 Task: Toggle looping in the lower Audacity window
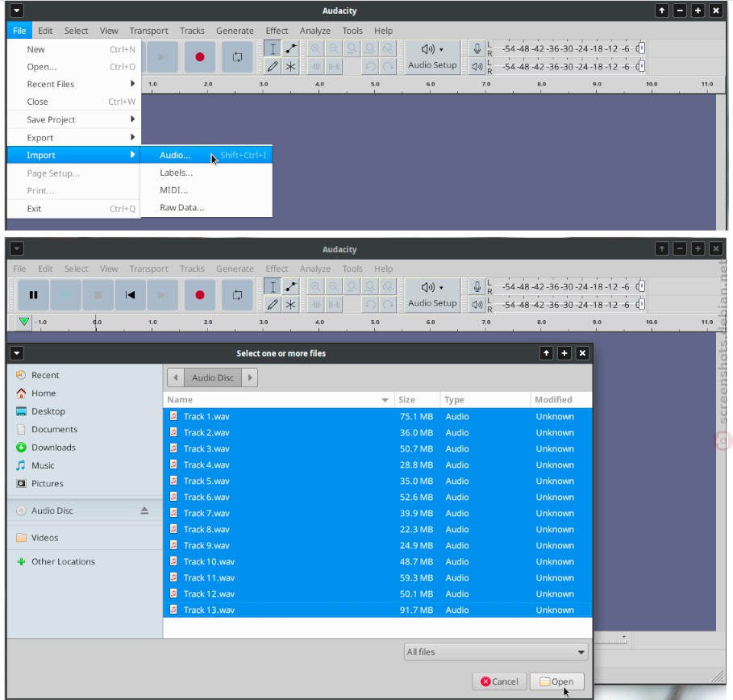(x=237, y=295)
